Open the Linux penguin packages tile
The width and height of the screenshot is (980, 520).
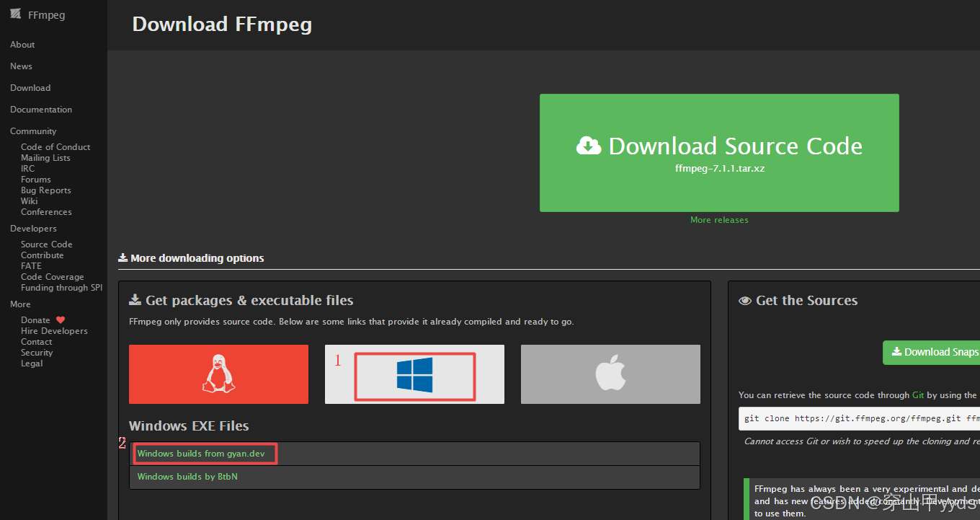218,374
